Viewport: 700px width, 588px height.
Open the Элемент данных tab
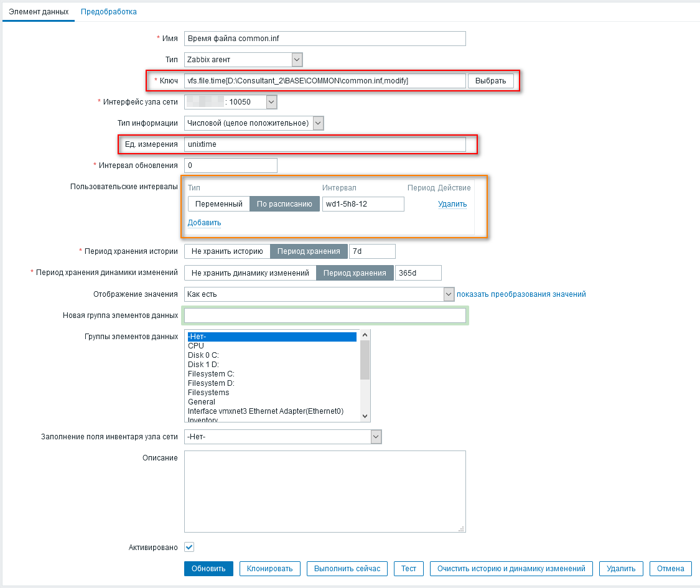39,12
